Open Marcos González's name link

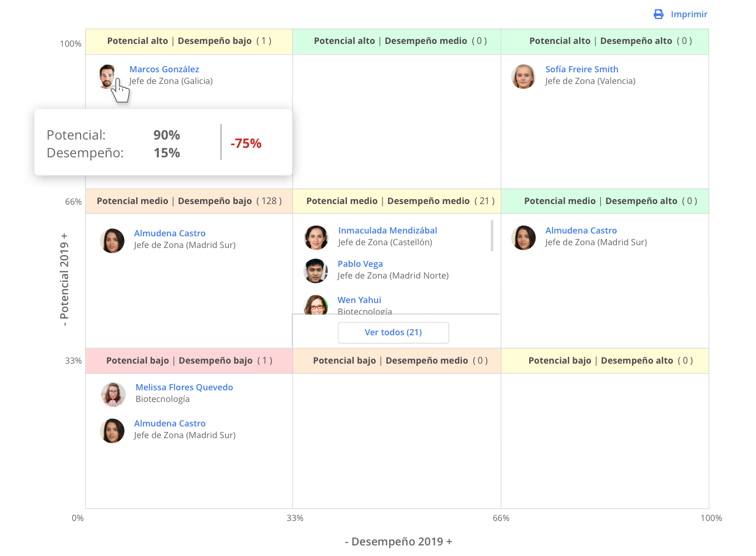164,69
